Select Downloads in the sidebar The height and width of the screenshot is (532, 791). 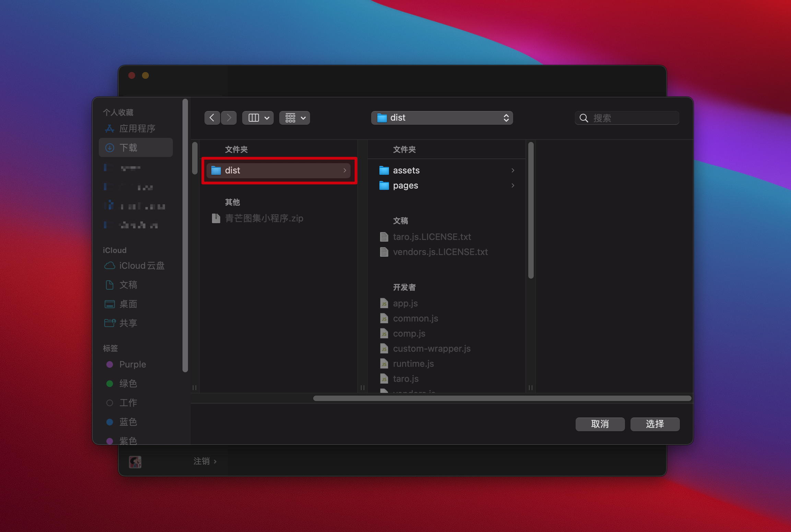tap(136, 147)
